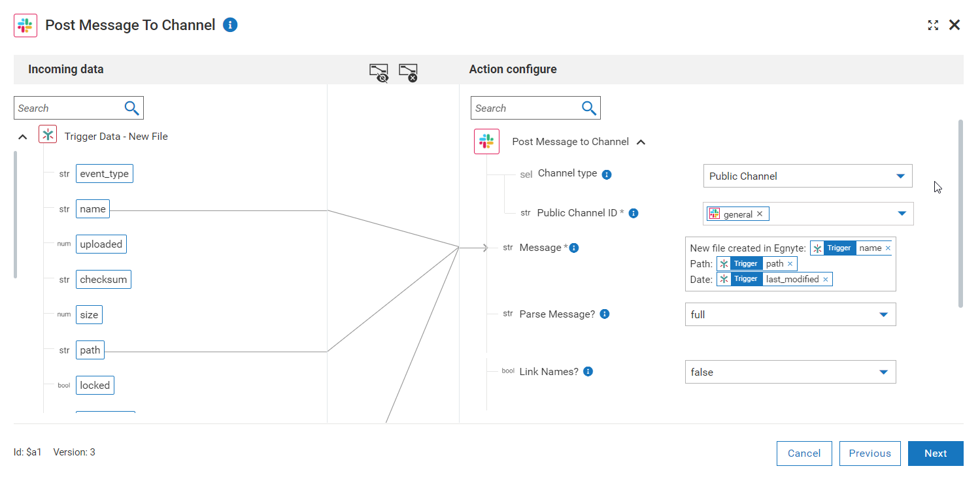Click the Slack logo beside the dialog title
980x479 pixels.
(x=25, y=25)
